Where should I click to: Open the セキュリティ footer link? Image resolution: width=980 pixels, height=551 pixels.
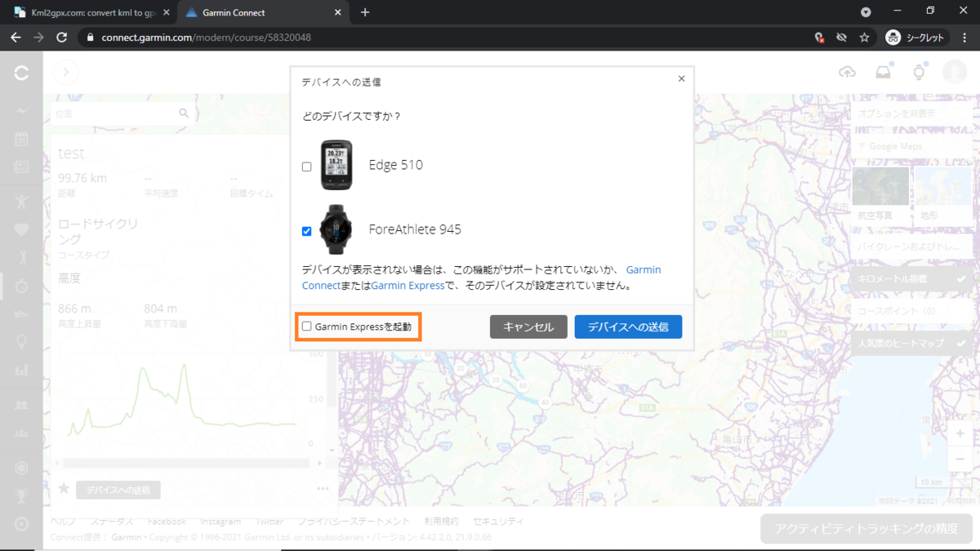click(x=498, y=521)
